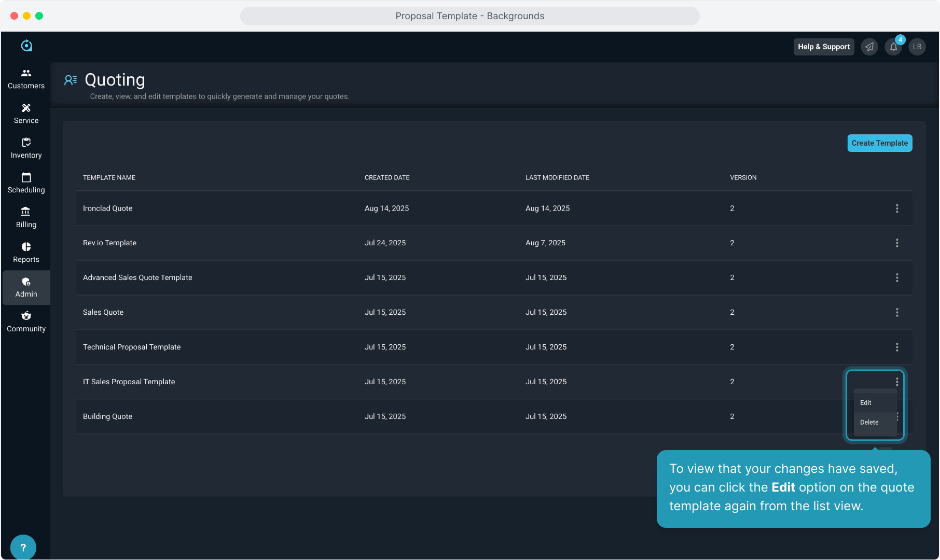Viewport: 940px width, 560px height.
Task: Go to the Service module
Action: click(26, 114)
